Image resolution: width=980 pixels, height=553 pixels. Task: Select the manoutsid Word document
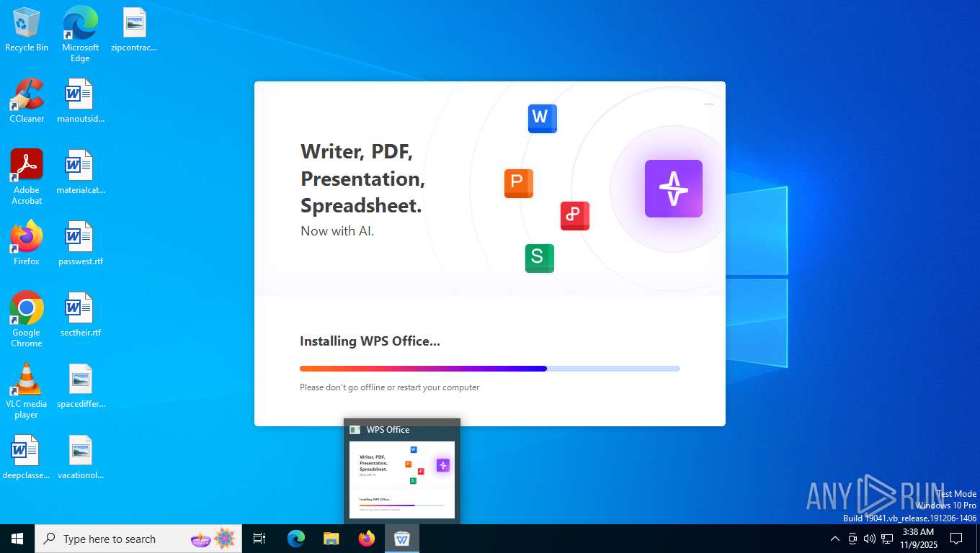[x=80, y=101]
